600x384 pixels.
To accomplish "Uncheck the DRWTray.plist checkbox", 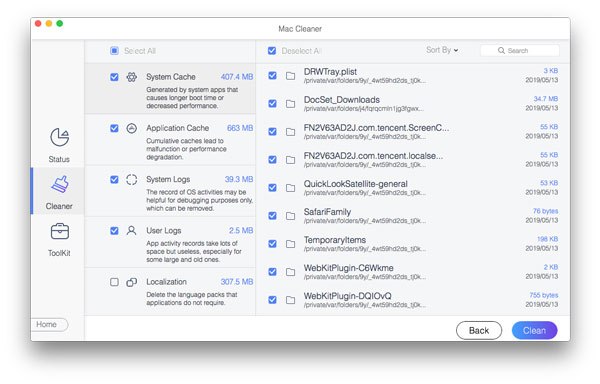I will 272,75.
